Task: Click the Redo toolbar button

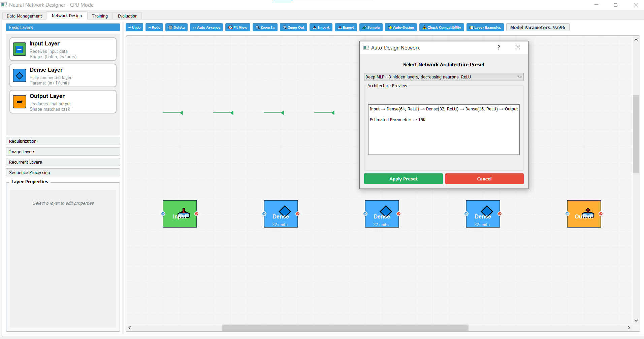Action: 154,28
